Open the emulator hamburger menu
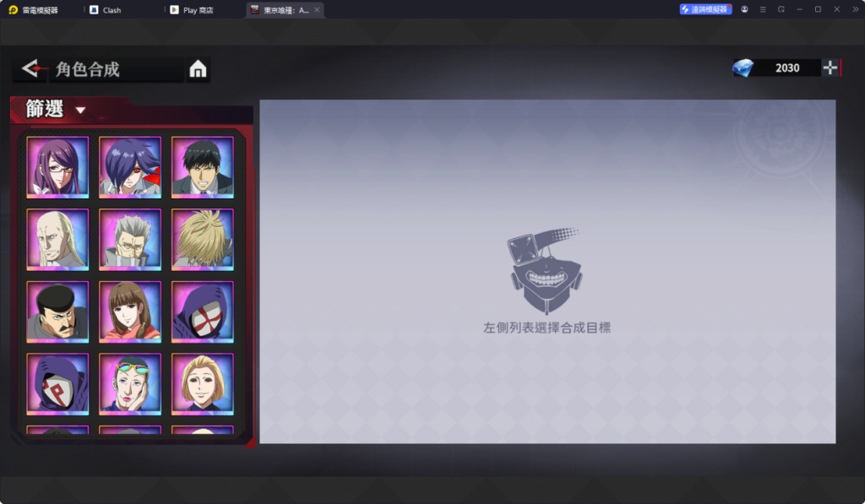The image size is (865, 504). click(x=763, y=9)
